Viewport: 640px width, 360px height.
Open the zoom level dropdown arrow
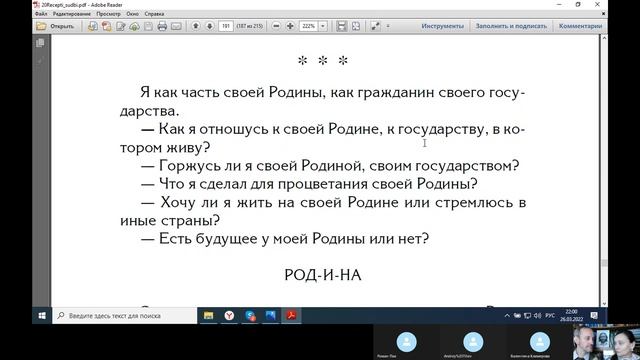[x=323, y=26]
